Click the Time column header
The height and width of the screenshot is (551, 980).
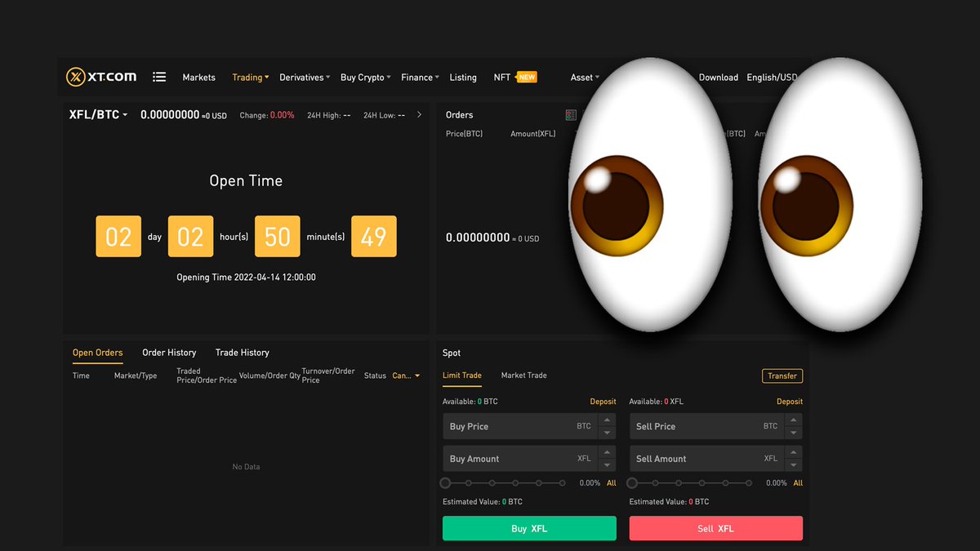click(x=81, y=375)
